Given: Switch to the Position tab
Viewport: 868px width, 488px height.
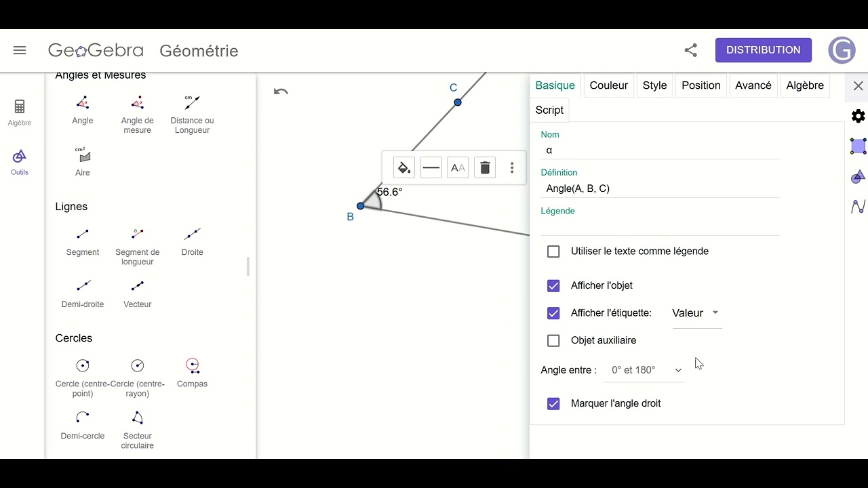Looking at the screenshot, I should 701,85.
